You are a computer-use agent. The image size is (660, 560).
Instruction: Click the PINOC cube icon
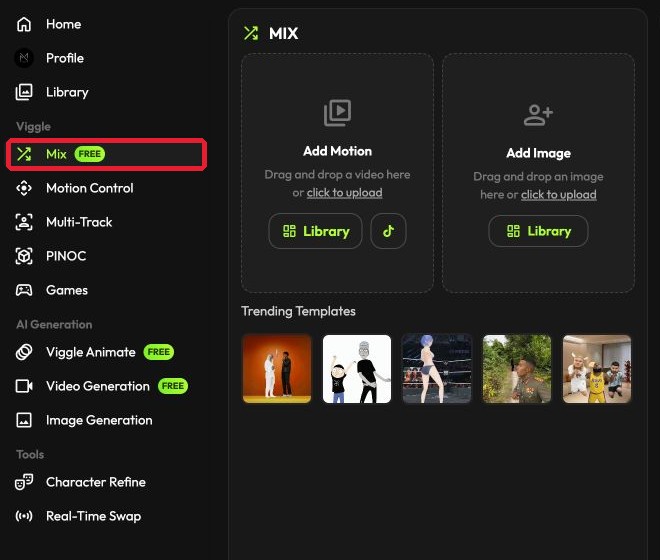click(x=24, y=256)
